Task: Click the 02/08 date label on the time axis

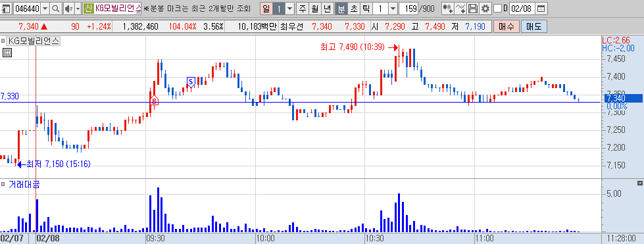Action: (48, 238)
